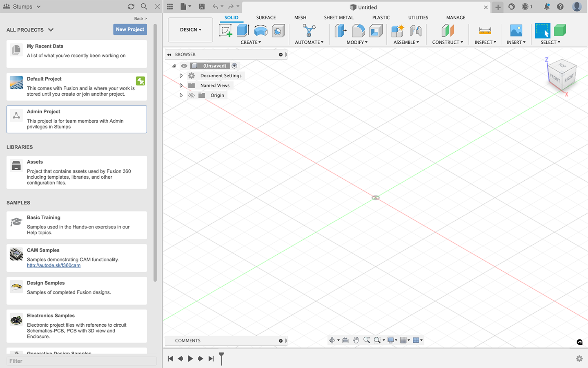Select the Fillet tool
The height and width of the screenshot is (368, 588).
click(x=358, y=31)
